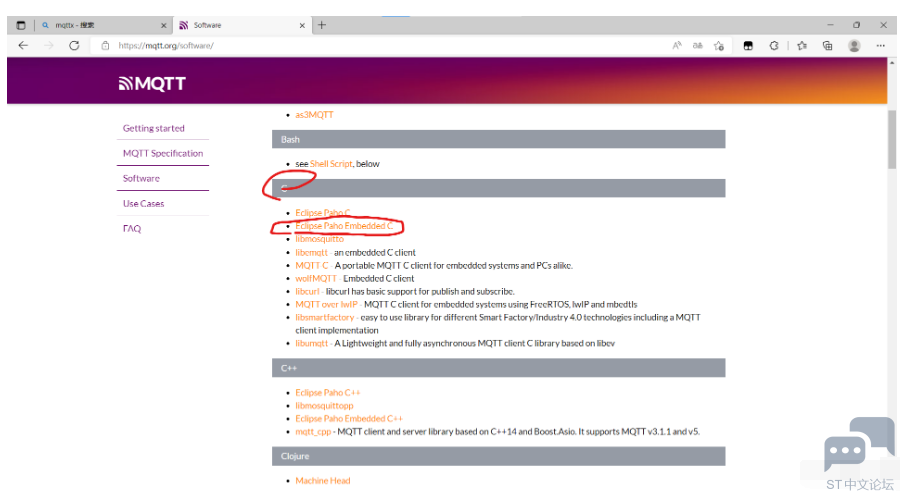Click the Bash section header
903x500 pixels.
click(498, 139)
